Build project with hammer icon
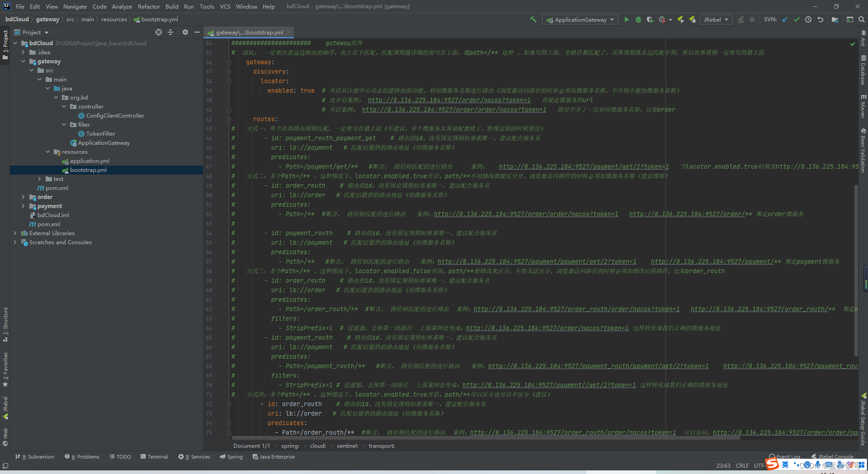 coord(533,19)
